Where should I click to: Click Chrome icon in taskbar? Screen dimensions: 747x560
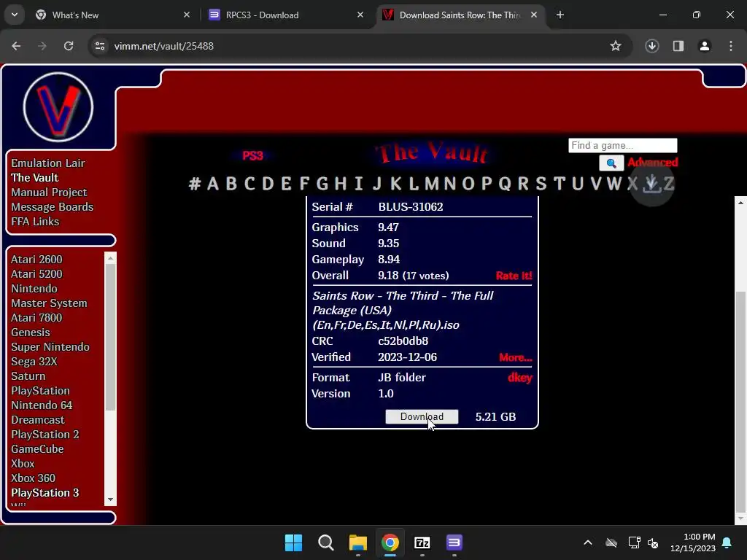390,542
